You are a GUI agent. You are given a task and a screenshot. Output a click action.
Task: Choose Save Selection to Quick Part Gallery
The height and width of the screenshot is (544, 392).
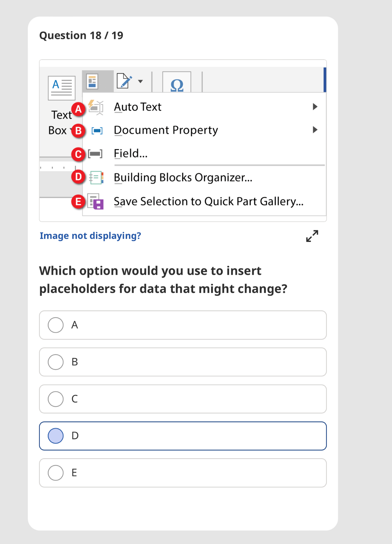(208, 201)
